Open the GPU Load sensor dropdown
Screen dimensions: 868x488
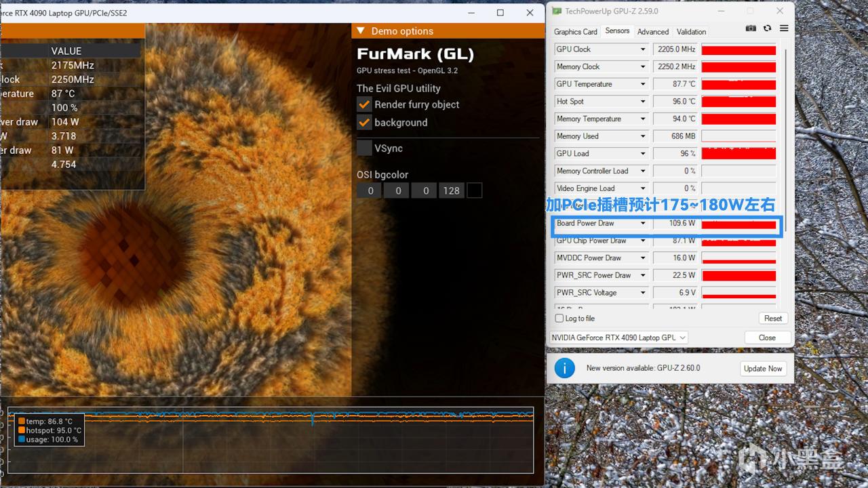coord(643,154)
